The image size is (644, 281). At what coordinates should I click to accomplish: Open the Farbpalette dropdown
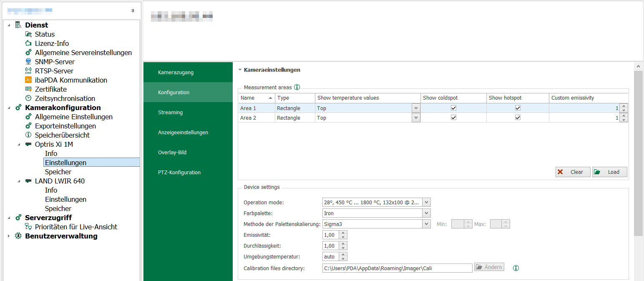(x=426, y=213)
